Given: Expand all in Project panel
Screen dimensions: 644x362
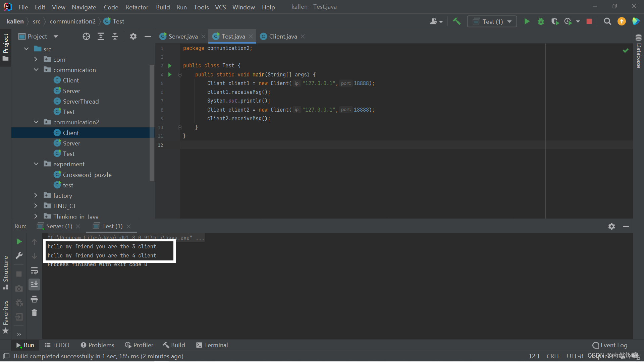Looking at the screenshot, I should point(101,37).
